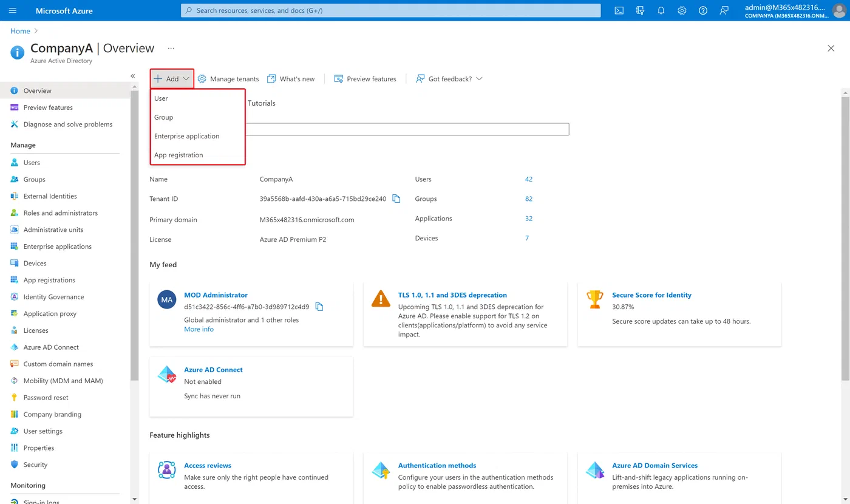Click Preview features in the toolbar
This screenshot has width=850, height=504.
[x=365, y=79]
